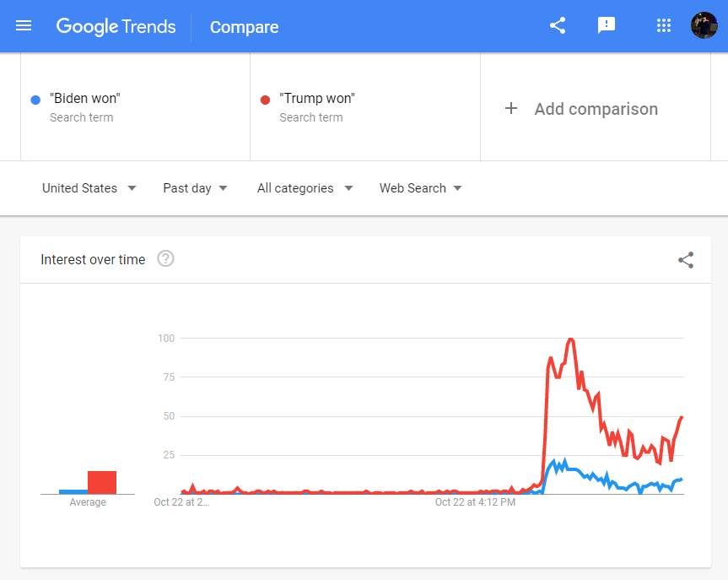Click the red Average bar

102,482
